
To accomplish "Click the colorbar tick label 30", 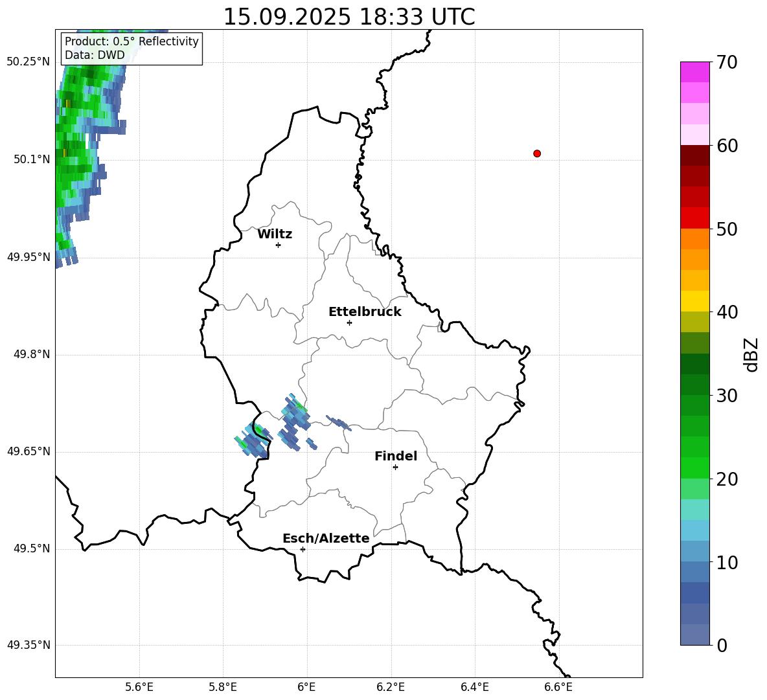I will coord(727,396).
